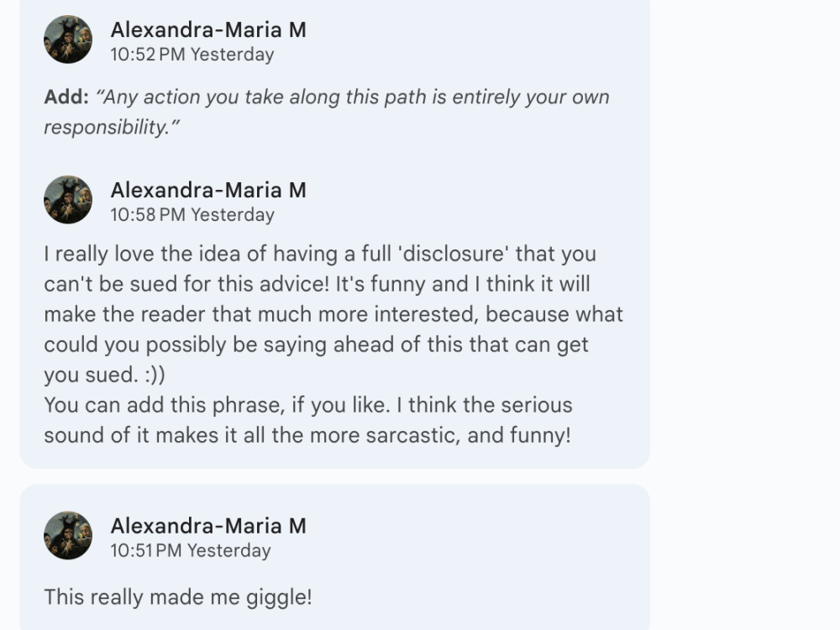Click the blank white margin right of the comments

coord(744,315)
